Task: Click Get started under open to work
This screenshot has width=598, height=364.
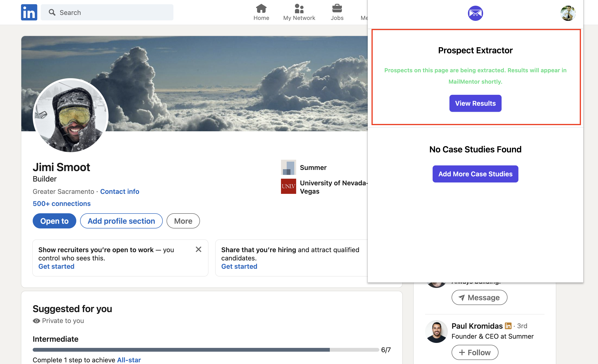Action: coord(56,266)
